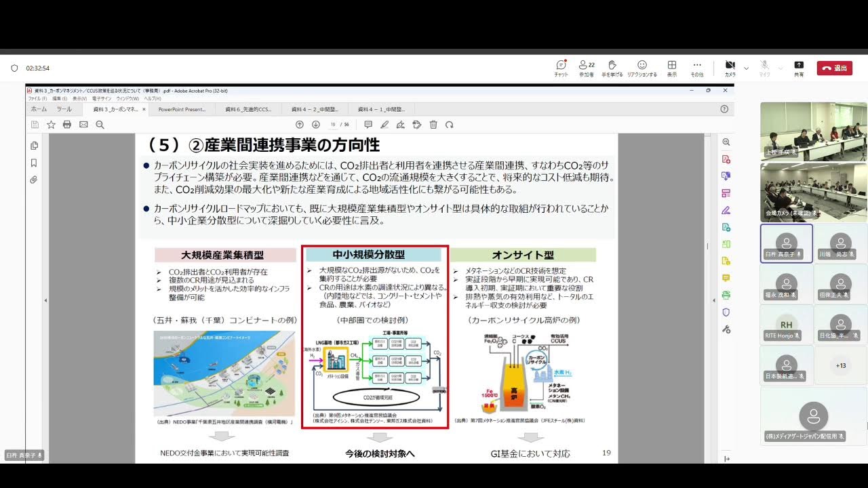Add a sticky note comment
Screen dimensions: 868x488
pos(368,125)
